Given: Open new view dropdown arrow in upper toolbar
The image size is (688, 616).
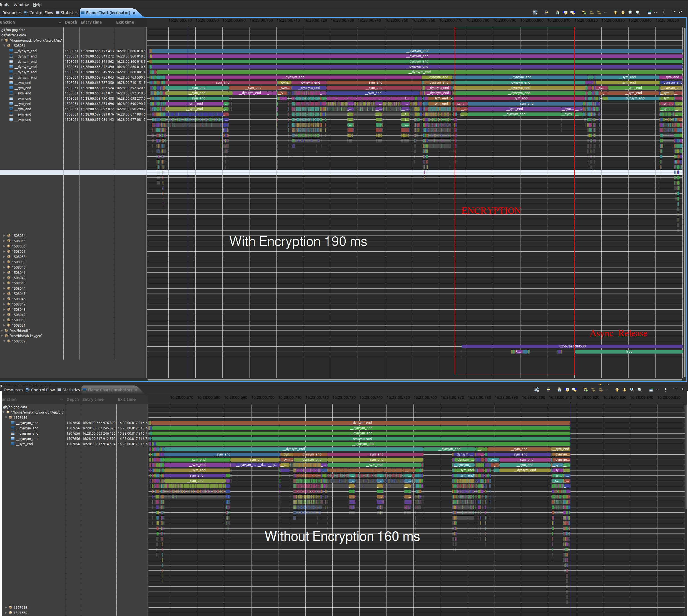Looking at the screenshot, I should coord(656,12).
